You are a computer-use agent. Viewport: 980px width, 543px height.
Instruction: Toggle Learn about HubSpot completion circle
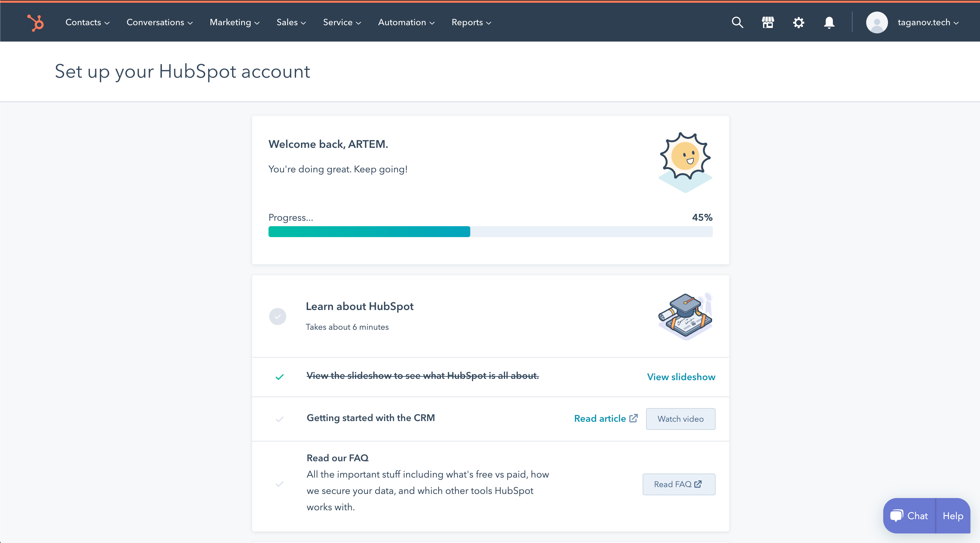pos(278,316)
